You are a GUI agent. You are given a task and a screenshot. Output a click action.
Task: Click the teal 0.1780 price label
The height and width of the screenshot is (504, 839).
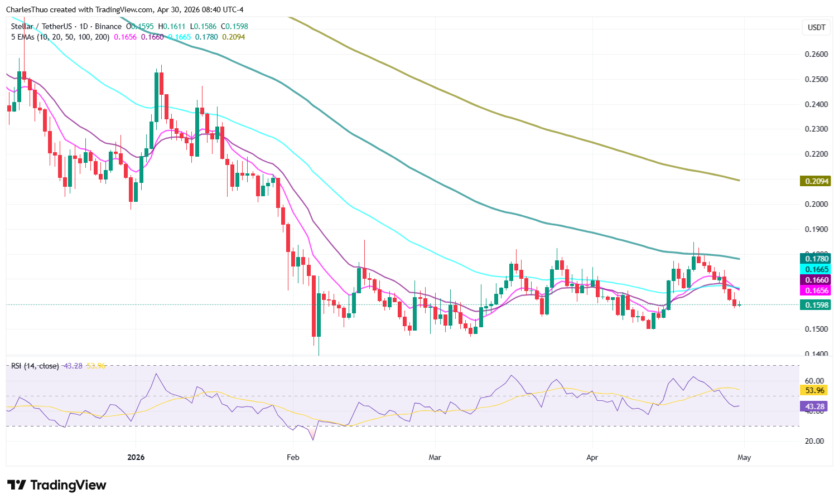tap(815, 258)
